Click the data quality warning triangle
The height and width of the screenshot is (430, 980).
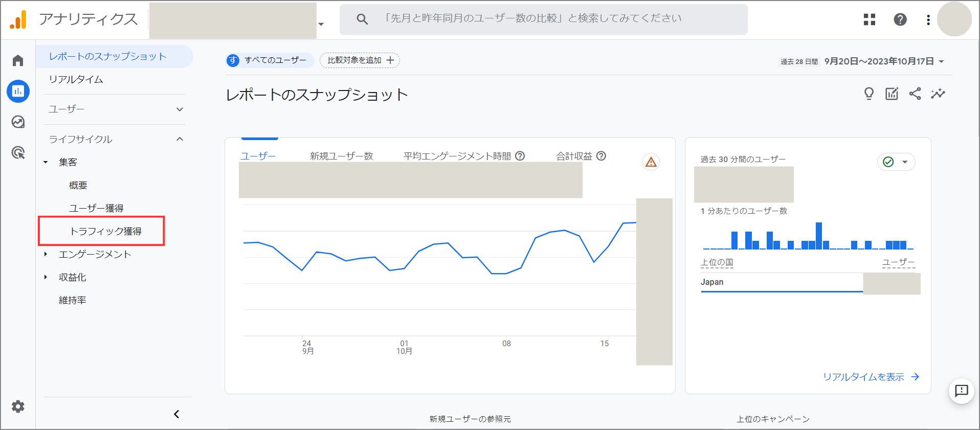651,162
